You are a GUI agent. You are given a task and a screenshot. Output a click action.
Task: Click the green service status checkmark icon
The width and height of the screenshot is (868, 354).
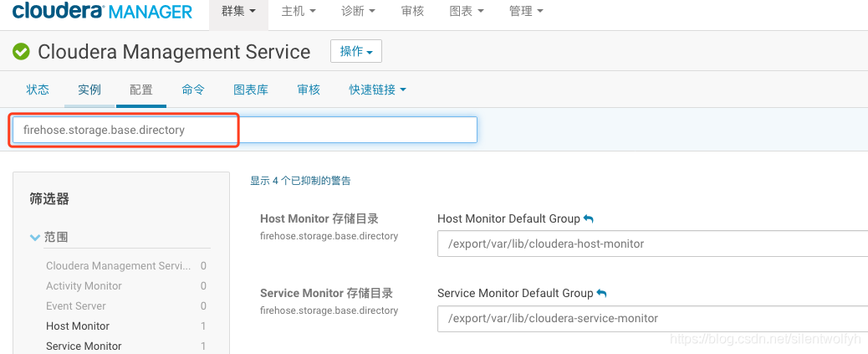click(x=21, y=52)
